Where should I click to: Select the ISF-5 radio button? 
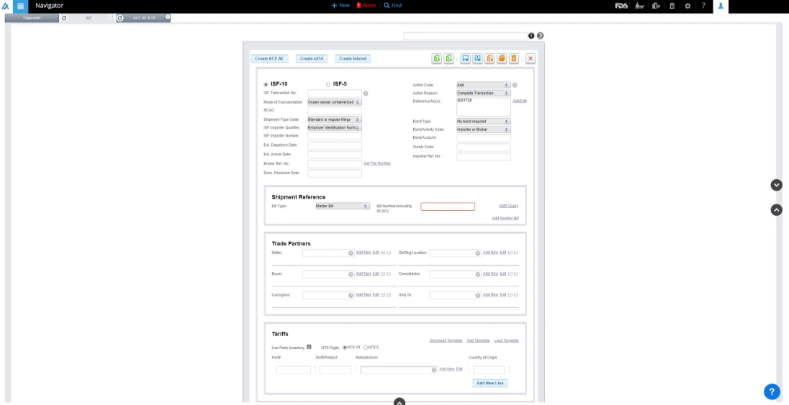point(328,84)
